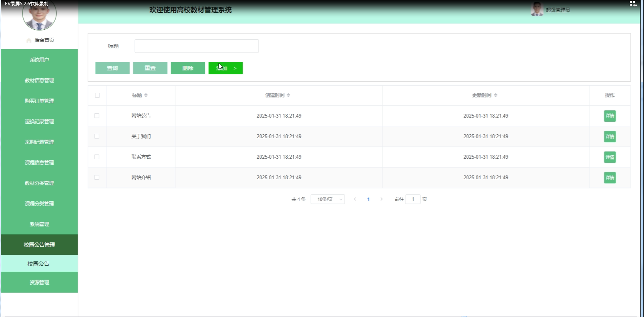Click the 超级管理员 avatar in the header

tap(537, 9)
